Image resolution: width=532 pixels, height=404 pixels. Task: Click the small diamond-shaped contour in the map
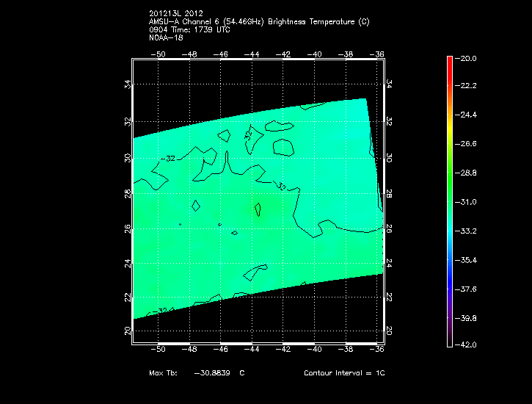pyautogui.click(x=195, y=206)
